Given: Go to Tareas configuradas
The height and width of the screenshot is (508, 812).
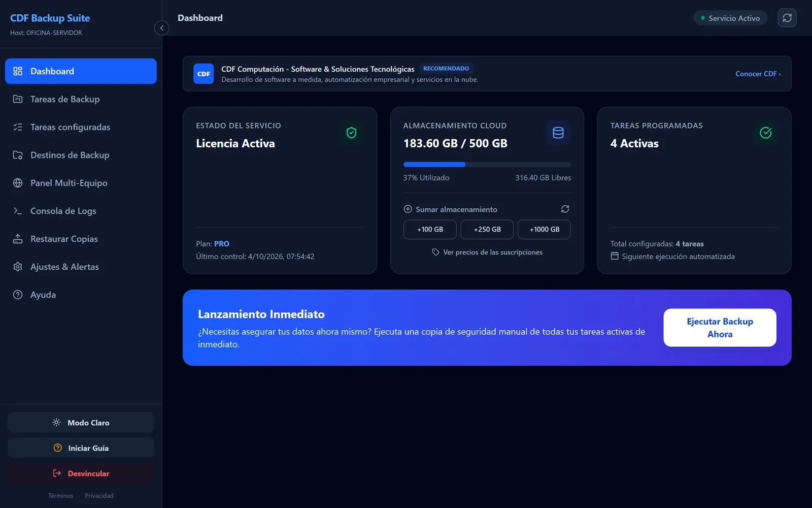Looking at the screenshot, I should coord(81,127).
